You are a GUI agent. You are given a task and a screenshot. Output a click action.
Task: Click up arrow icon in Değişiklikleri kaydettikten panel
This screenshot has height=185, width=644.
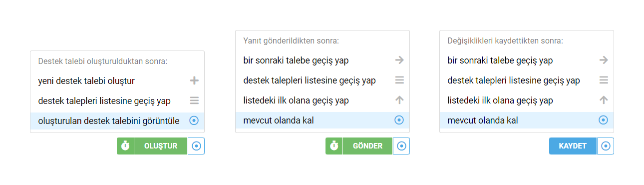pyautogui.click(x=604, y=100)
